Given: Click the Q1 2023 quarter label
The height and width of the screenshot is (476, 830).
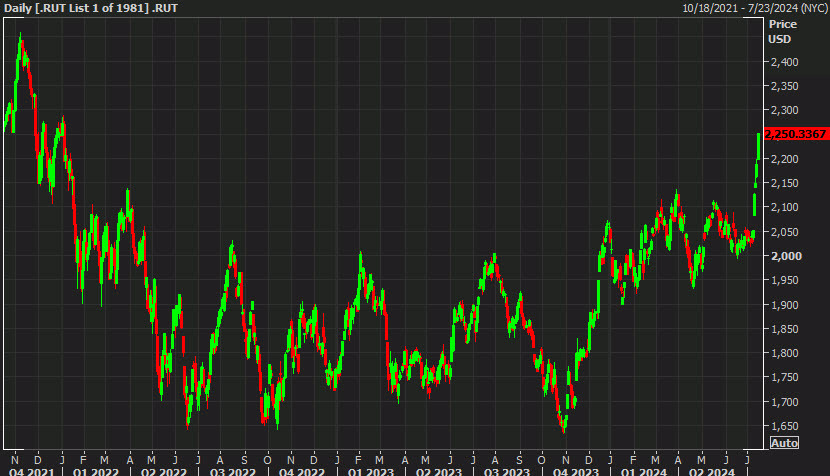Looking at the screenshot, I should coord(371,471).
